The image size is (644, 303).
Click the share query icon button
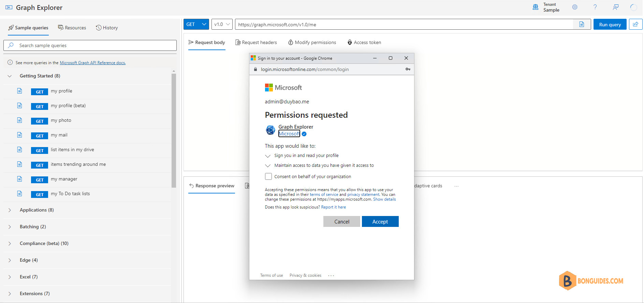[635, 24]
